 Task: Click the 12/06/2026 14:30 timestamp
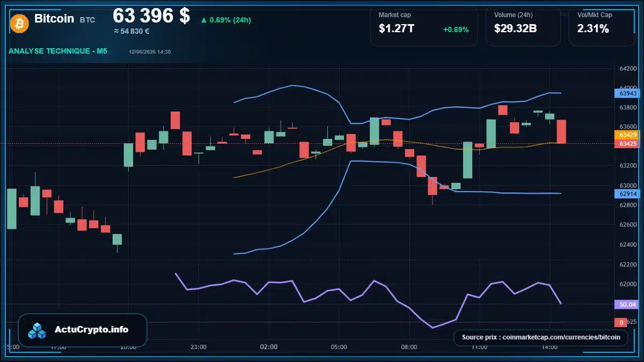[x=150, y=52]
